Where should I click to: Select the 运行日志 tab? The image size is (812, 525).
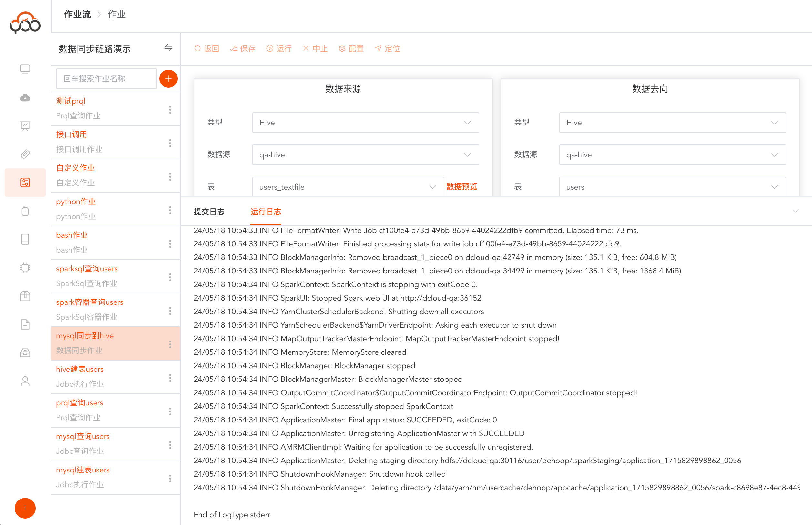(265, 212)
